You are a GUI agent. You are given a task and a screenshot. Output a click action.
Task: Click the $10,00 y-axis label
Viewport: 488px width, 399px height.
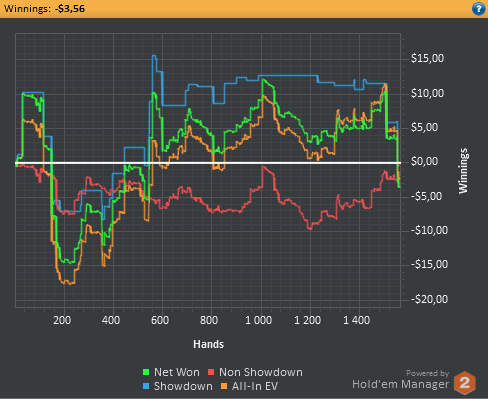point(427,93)
